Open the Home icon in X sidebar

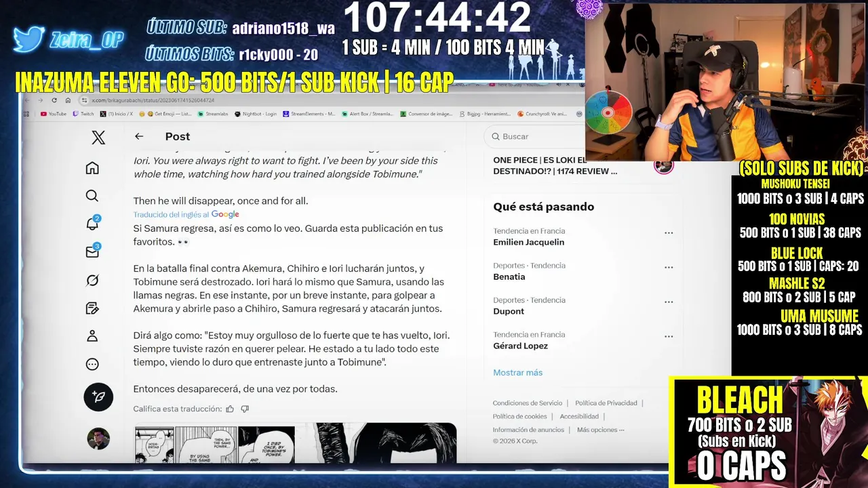(92, 168)
